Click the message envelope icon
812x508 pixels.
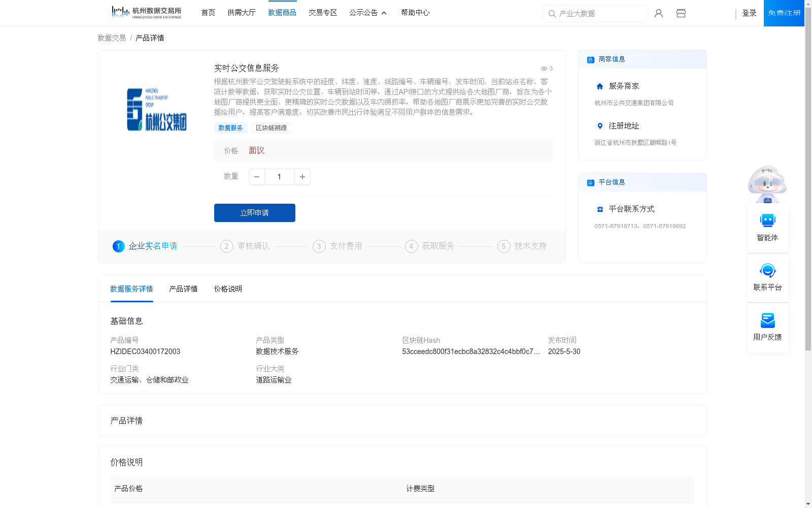coord(681,13)
